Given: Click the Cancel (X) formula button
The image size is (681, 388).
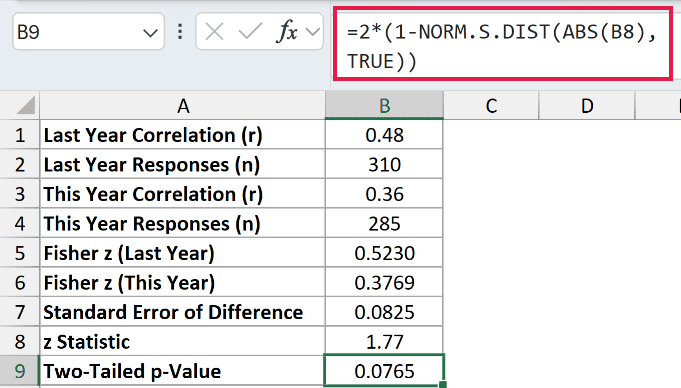Looking at the screenshot, I should click(214, 32).
